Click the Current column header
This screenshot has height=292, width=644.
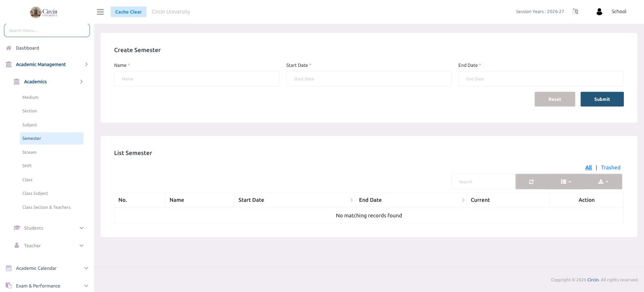point(508,200)
